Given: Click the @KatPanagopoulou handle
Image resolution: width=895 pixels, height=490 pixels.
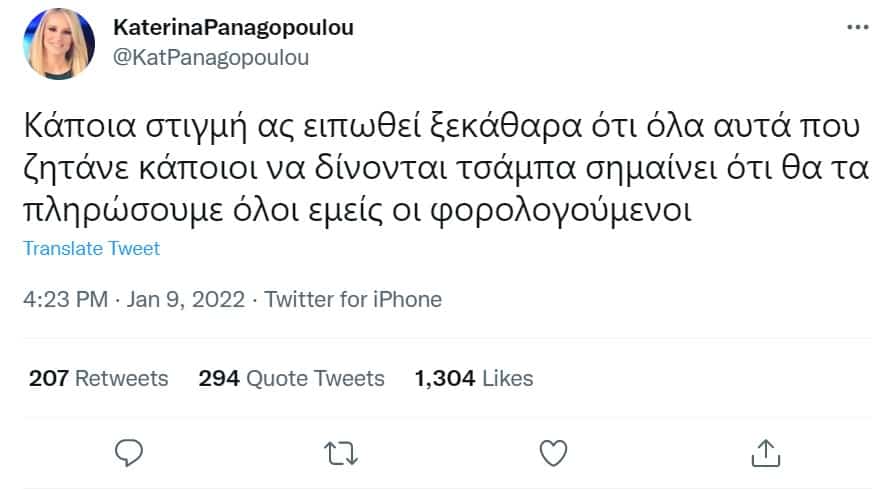Looking at the screenshot, I should [212, 57].
